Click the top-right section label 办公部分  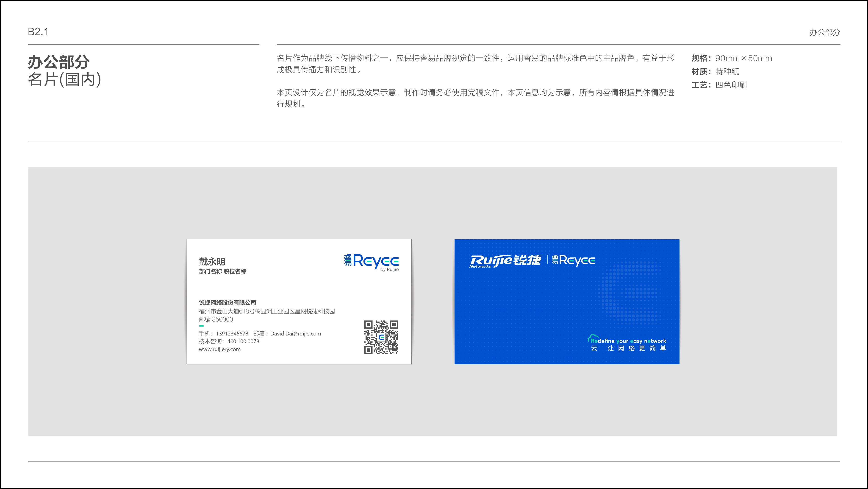tap(824, 32)
